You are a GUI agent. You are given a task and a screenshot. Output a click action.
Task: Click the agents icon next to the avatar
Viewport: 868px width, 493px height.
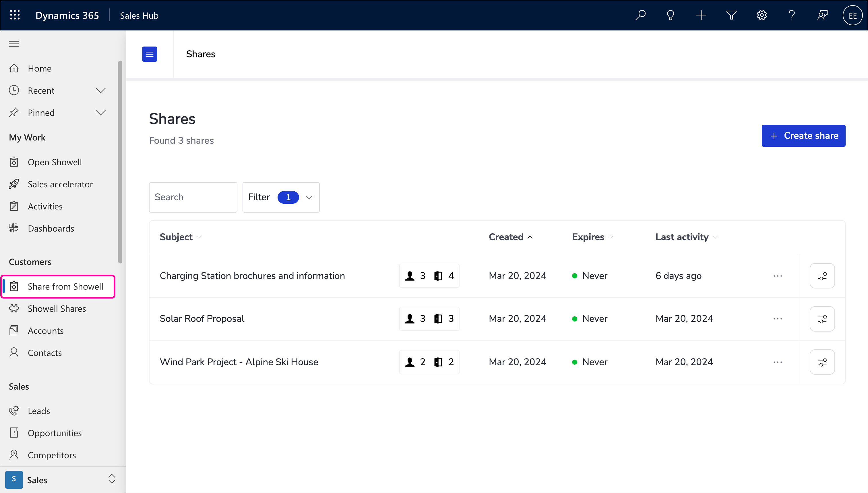(x=822, y=15)
